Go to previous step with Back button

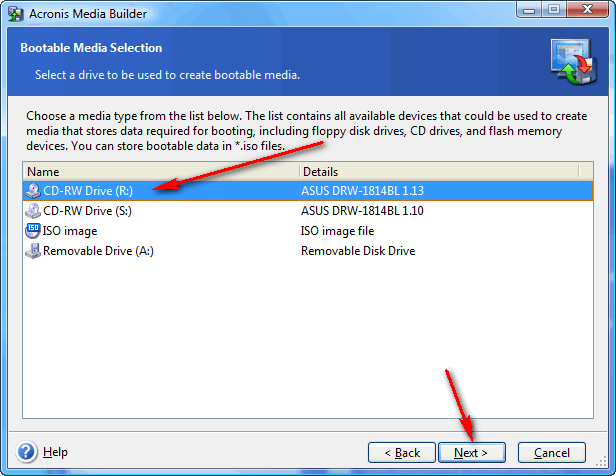click(x=402, y=453)
